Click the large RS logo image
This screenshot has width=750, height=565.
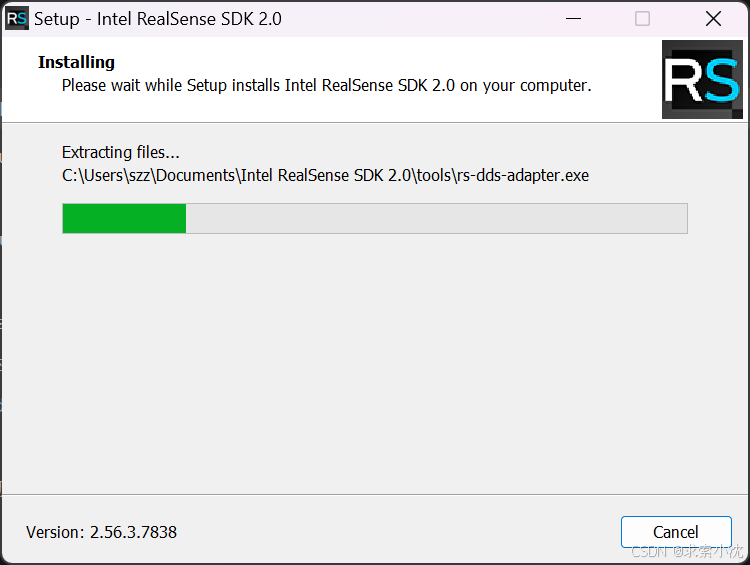702,79
